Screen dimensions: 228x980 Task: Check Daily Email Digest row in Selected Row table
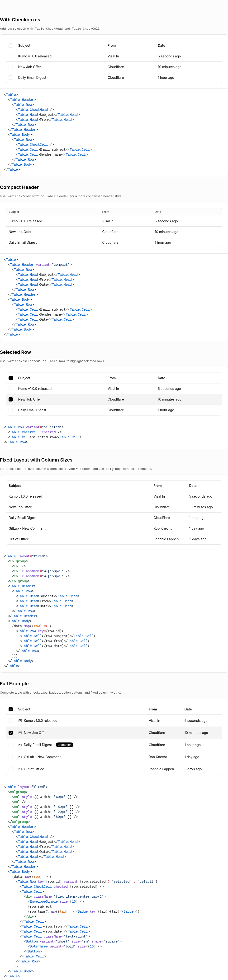(11, 410)
